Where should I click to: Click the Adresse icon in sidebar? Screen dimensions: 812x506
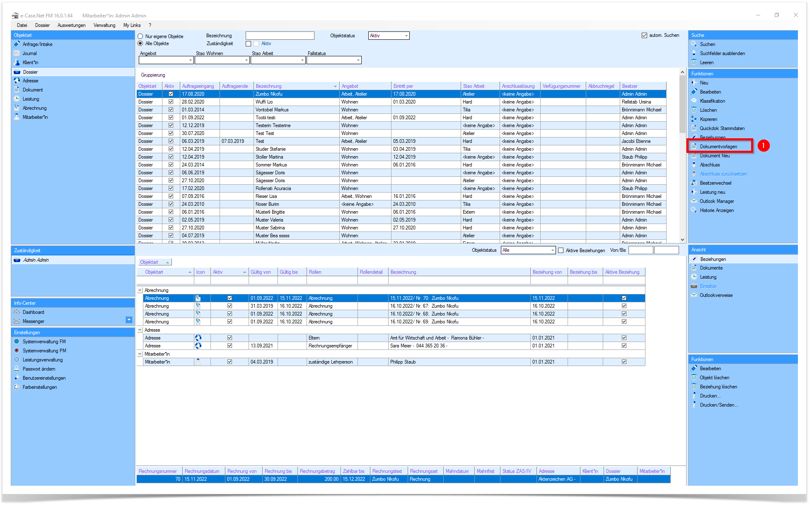(17, 80)
